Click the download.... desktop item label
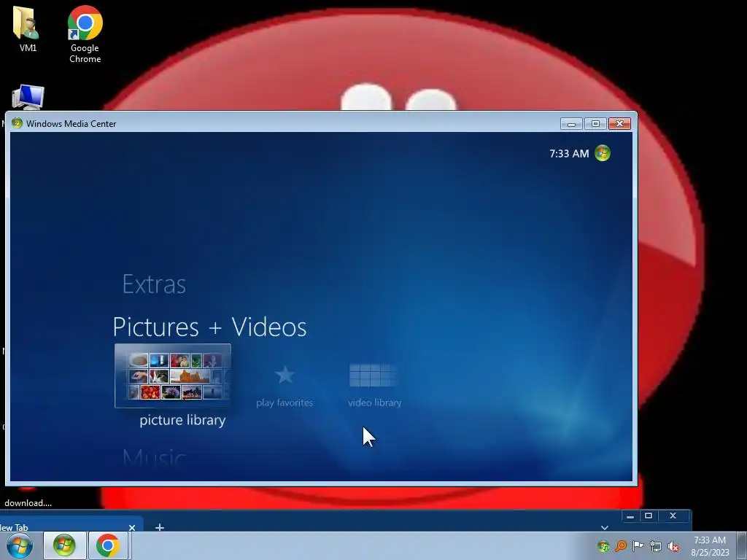 [x=28, y=503]
